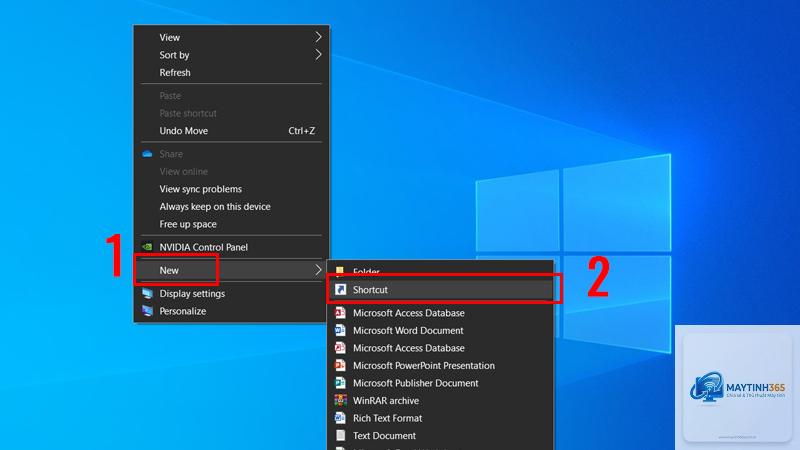Click the Shortcut icon in New submenu
This screenshot has height=450, width=800.
coord(340,289)
